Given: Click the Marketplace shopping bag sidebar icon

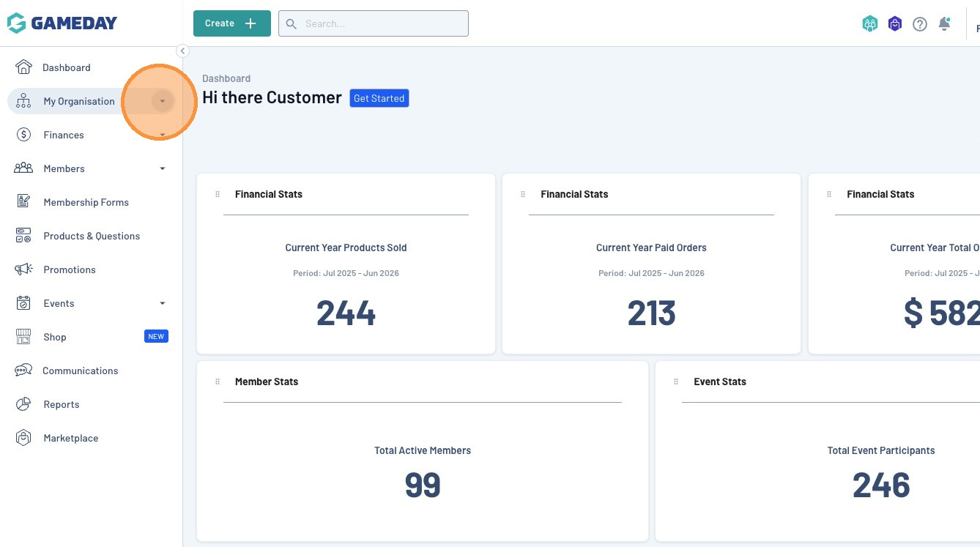Looking at the screenshot, I should click(x=23, y=438).
